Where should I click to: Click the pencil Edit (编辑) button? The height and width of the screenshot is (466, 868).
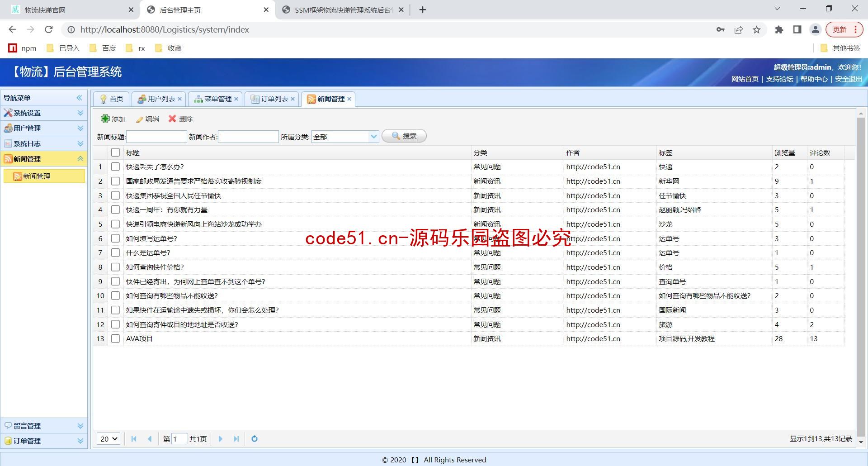tap(148, 119)
